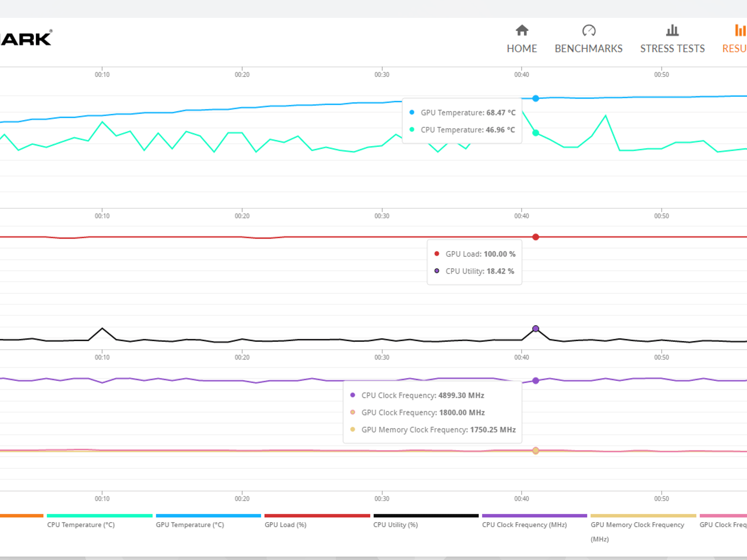Click the Home house icon
This screenshot has height=560, width=747.
point(522,30)
